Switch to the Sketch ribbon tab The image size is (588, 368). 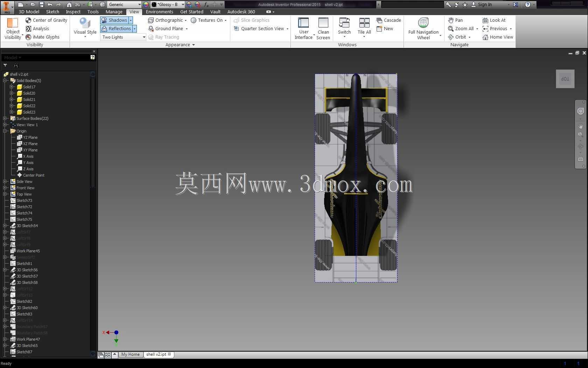point(53,12)
